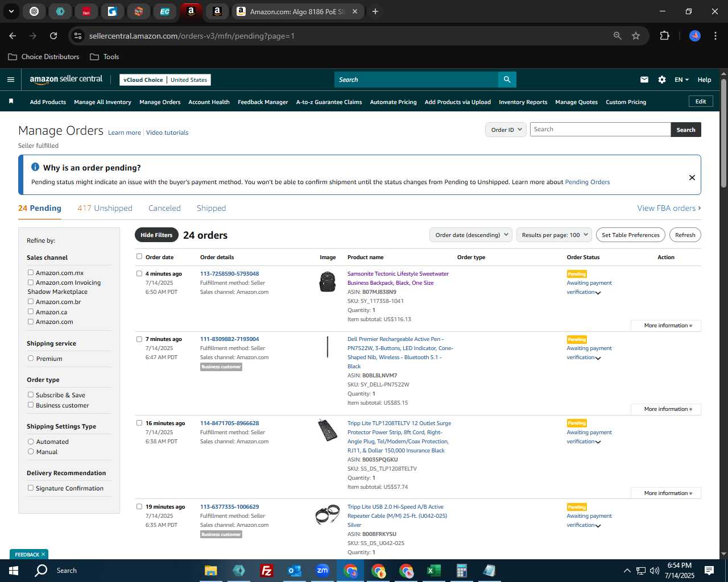This screenshot has height=582, width=728.
Task: Check the Amazon.com.mx sales channel
Action: coord(31,273)
